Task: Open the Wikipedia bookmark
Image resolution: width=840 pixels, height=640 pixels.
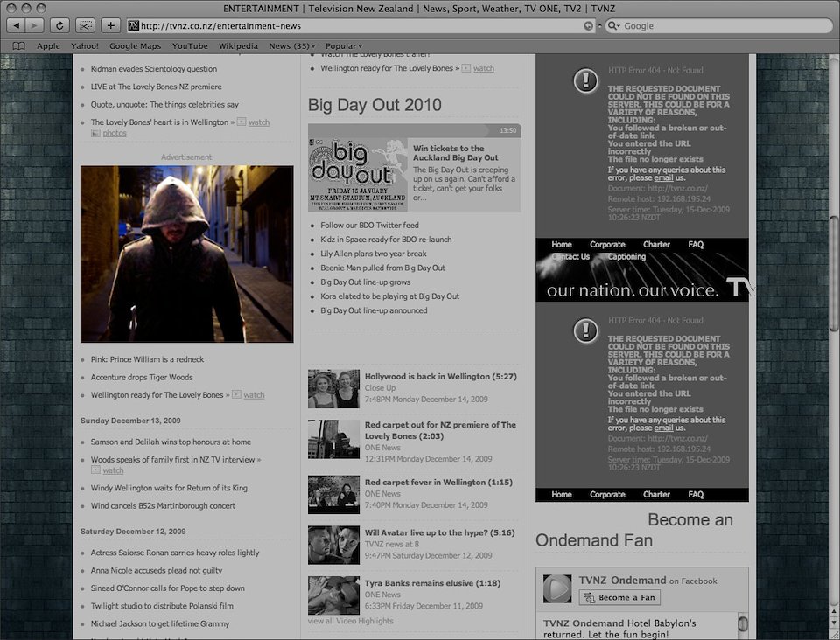Action: point(238,46)
